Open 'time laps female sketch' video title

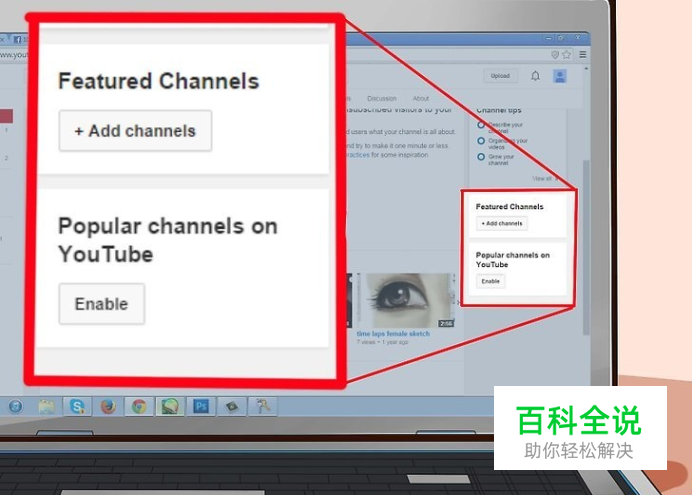click(x=393, y=334)
